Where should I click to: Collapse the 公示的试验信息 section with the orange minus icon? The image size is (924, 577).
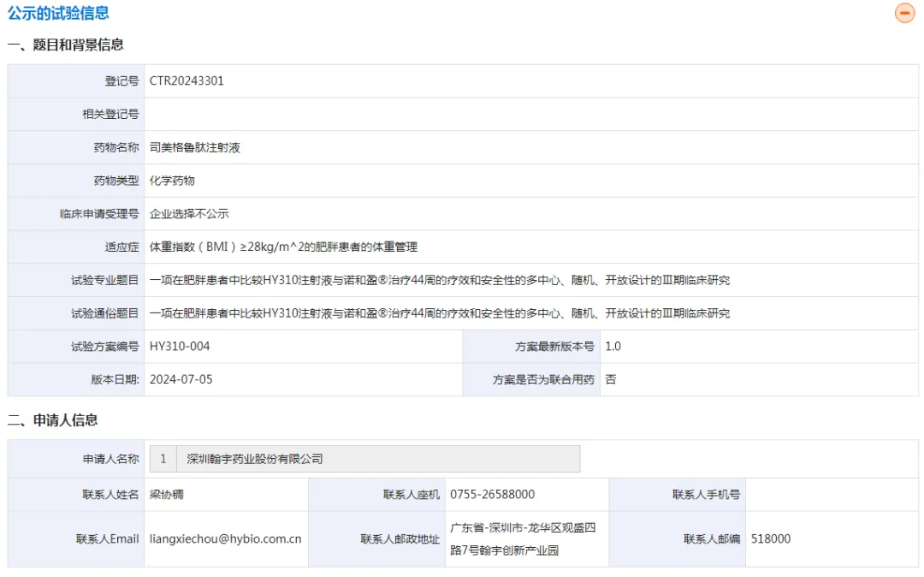904,13
